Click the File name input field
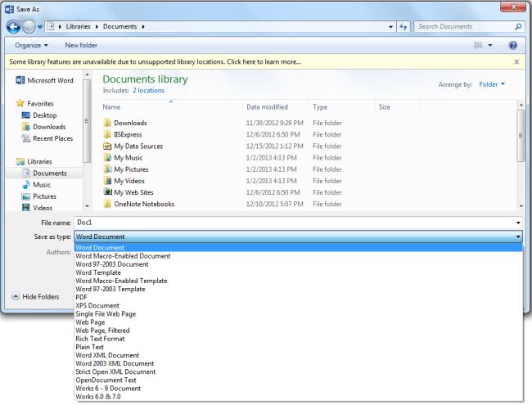 (294, 223)
